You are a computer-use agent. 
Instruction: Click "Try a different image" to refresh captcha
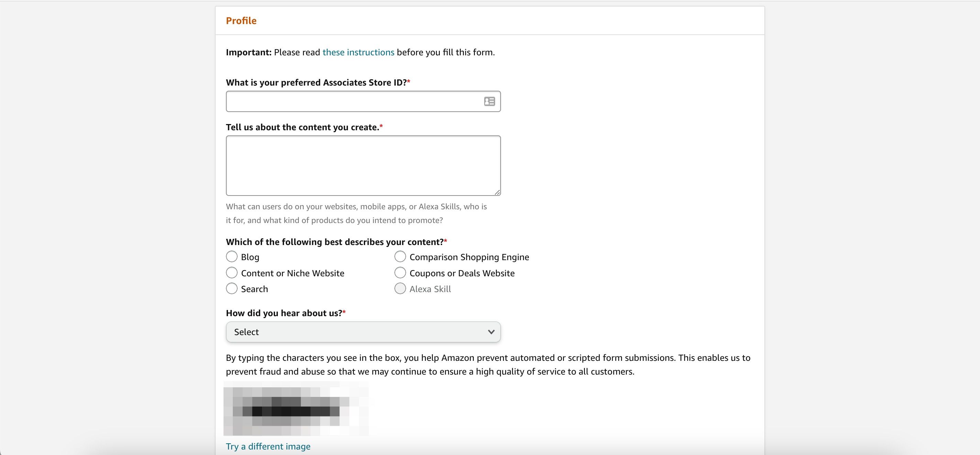pos(268,446)
